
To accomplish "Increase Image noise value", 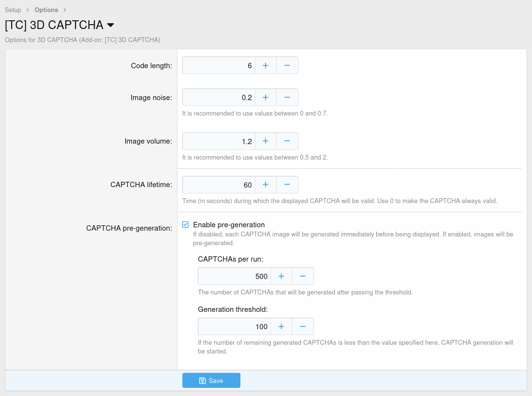I will (266, 97).
